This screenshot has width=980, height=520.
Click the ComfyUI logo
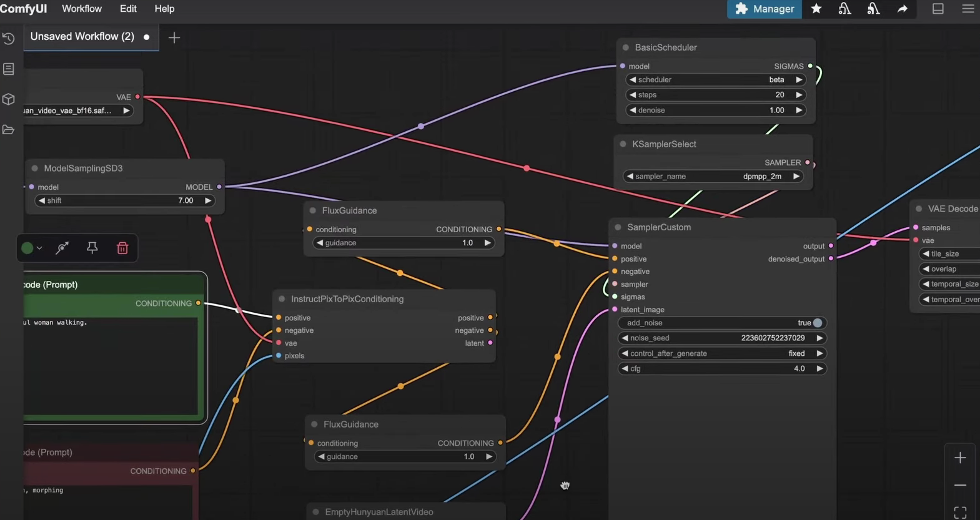[x=24, y=9]
